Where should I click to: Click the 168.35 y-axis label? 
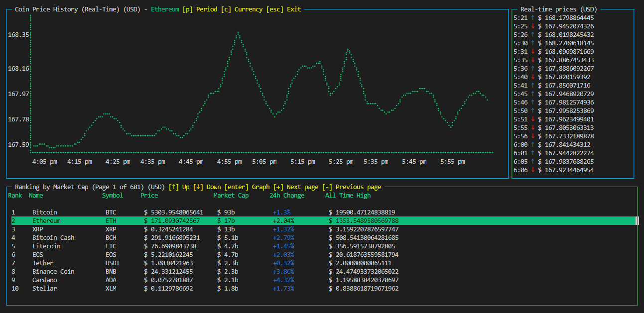click(18, 35)
